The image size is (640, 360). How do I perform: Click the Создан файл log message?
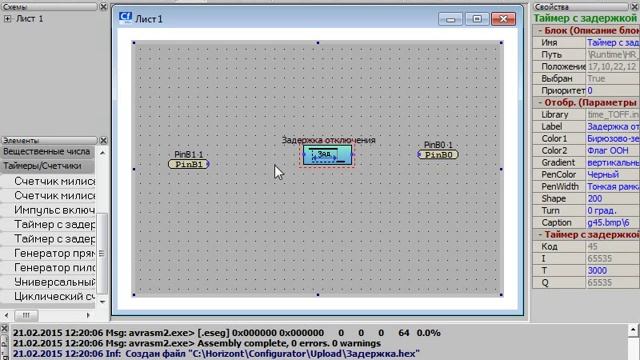[216, 354]
